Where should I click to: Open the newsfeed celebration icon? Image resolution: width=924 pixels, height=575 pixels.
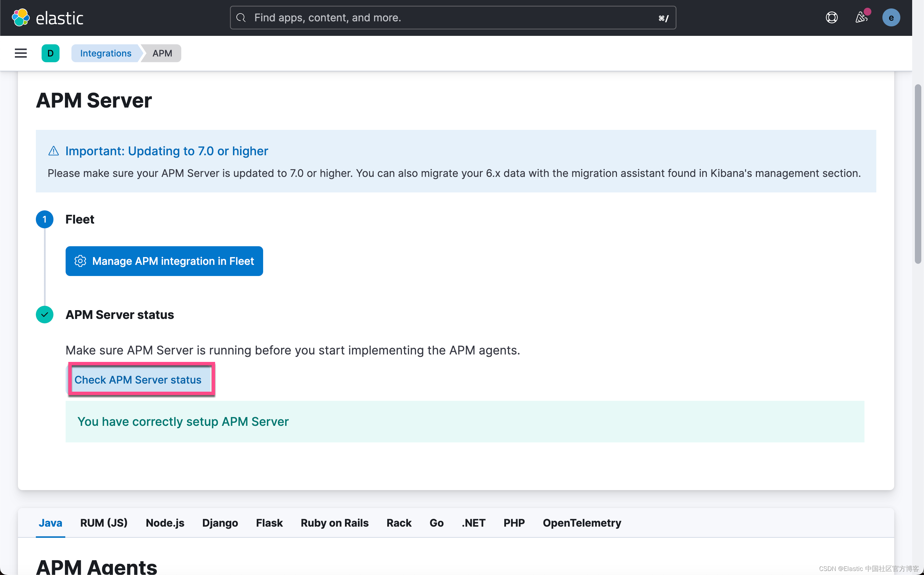(x=861, y=18)
